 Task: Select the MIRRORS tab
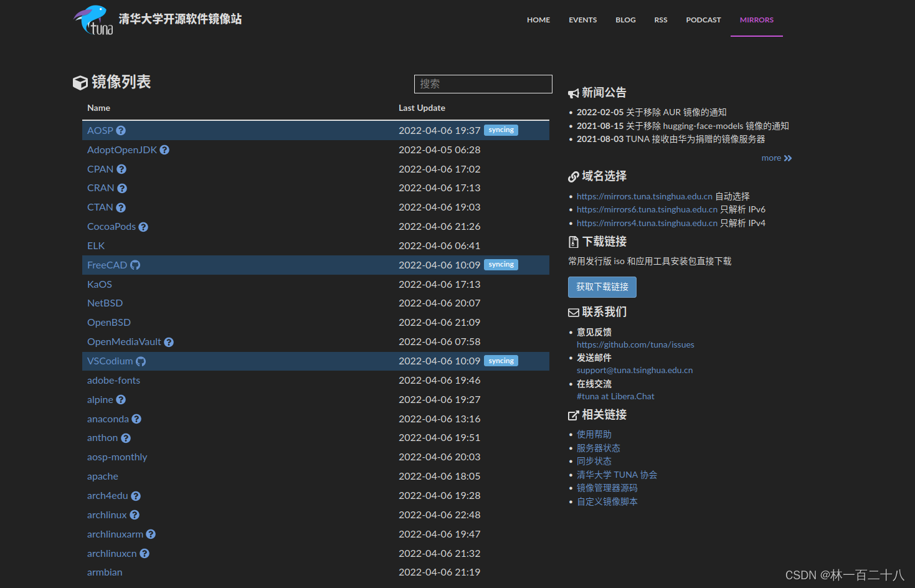pos(757,20)
